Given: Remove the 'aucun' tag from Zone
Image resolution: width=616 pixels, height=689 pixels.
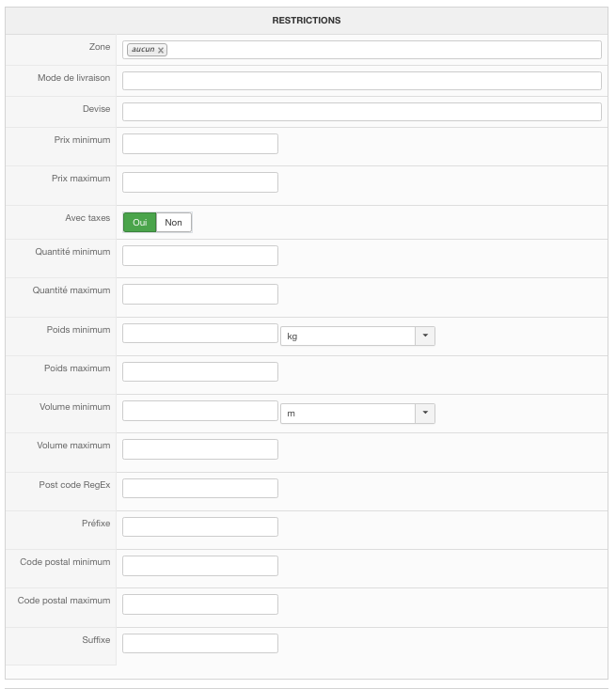Looking at the screenshot, I should (162, 50).
